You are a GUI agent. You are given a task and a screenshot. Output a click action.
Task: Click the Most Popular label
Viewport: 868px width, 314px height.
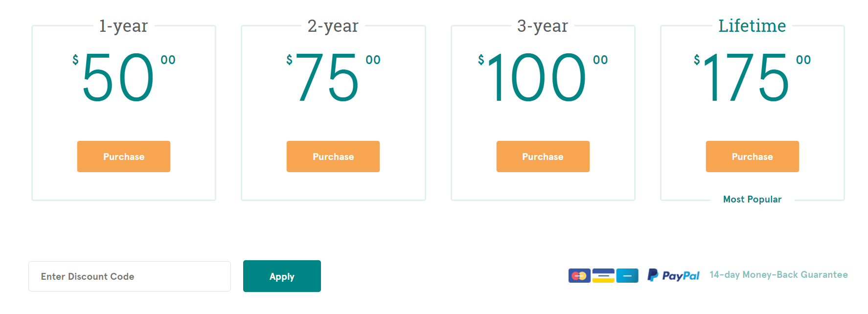753,199
